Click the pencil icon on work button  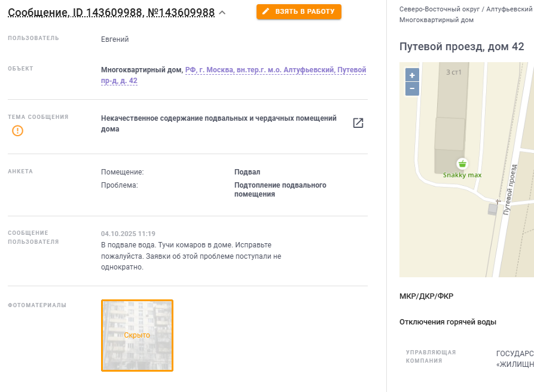coord(266,11)
